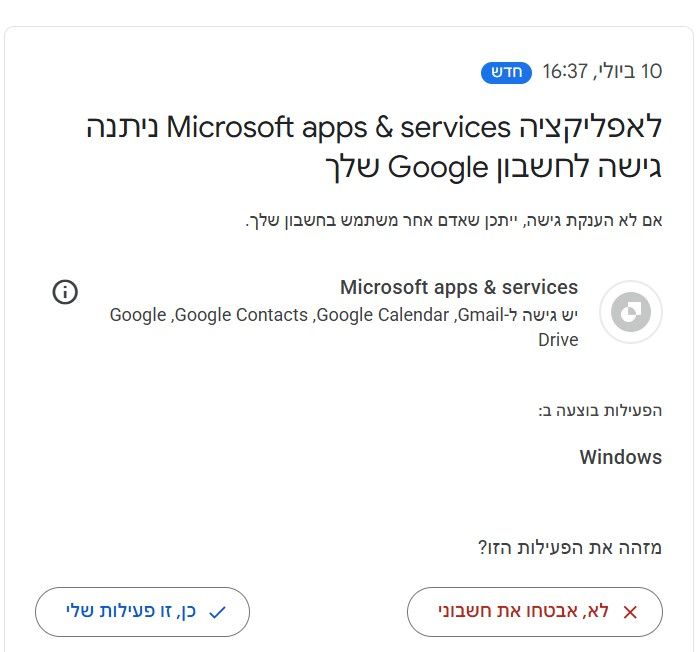Click Google Contacts in the access list

tap(241, 315)
